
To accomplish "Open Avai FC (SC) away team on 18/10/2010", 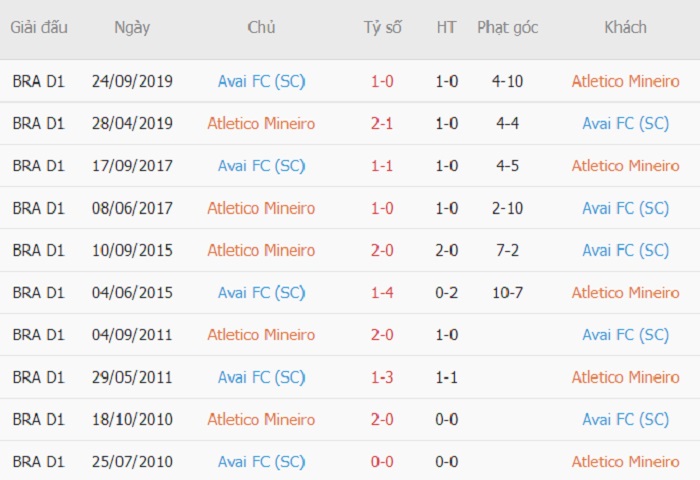I will pyautogui.click(x=625, y=419).
